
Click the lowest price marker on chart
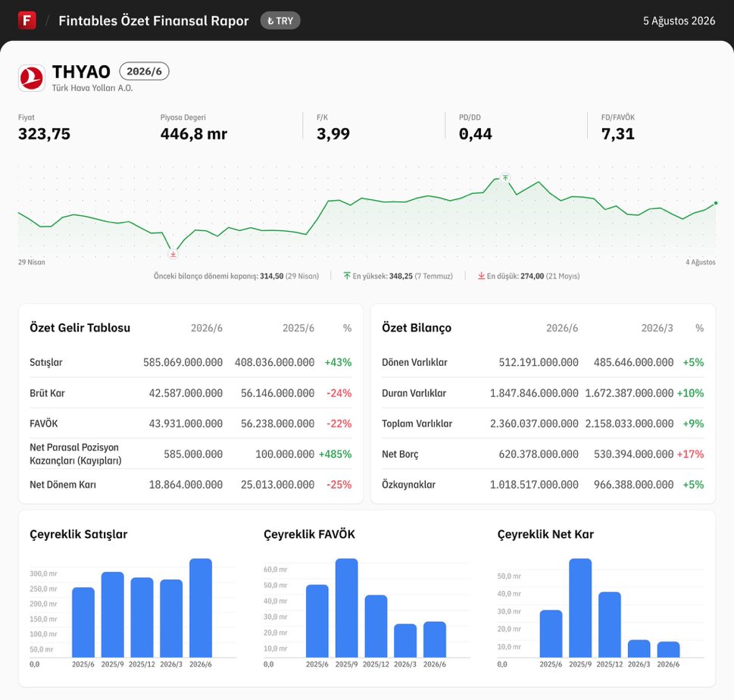tap(173, 255)
